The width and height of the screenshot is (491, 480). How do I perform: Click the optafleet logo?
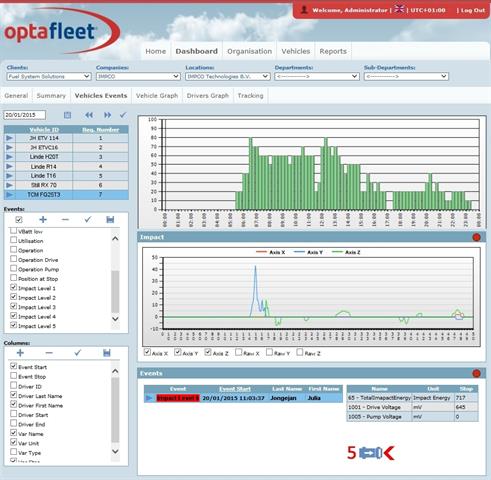[x=62, y=31]
